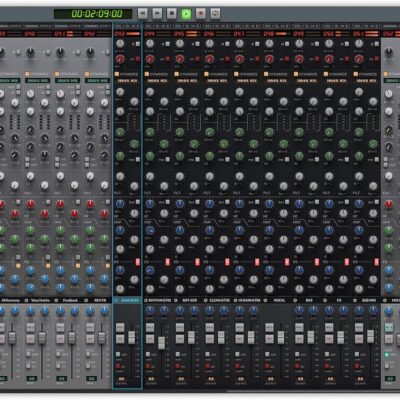Click the upper large button beside channel 043's fader
Viewport: 400px width, 400px height.
[x=120, y=327]
